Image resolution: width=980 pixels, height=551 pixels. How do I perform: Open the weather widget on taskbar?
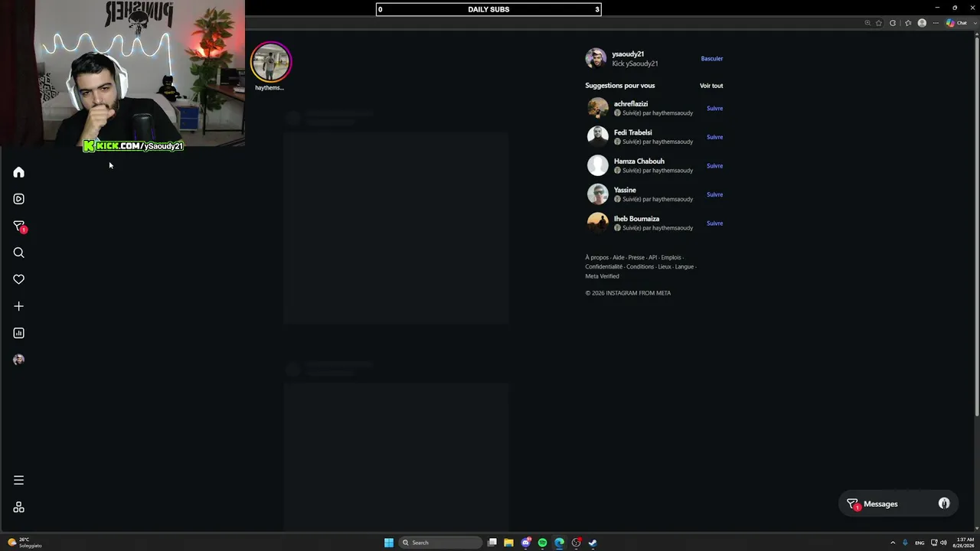[24, 543]
